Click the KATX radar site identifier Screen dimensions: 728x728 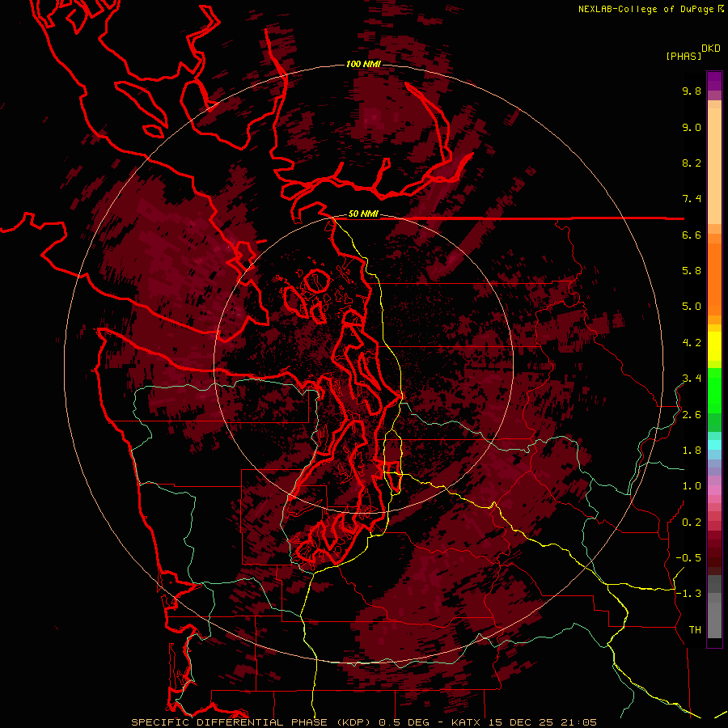click(467, 722)
